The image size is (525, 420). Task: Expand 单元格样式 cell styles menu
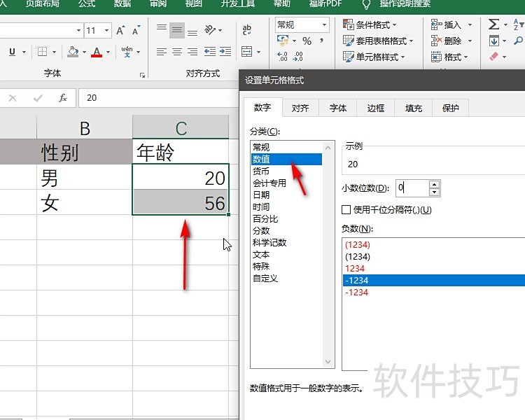[374, 57]
